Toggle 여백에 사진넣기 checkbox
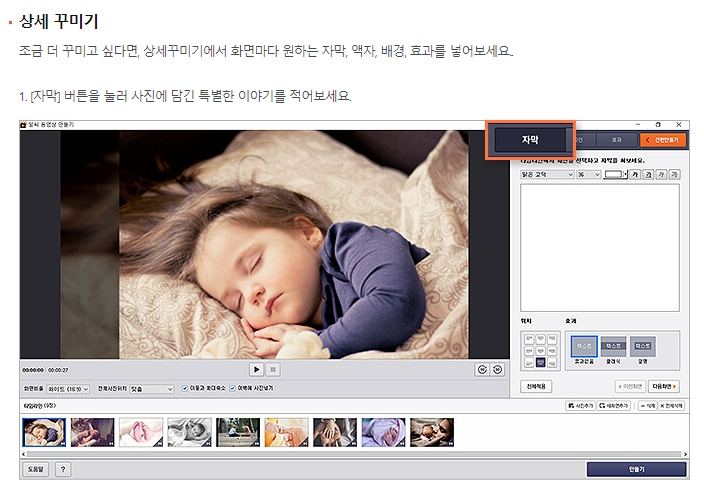The height and width of the screenshot is (495, 704). click(x=232, y=388)
